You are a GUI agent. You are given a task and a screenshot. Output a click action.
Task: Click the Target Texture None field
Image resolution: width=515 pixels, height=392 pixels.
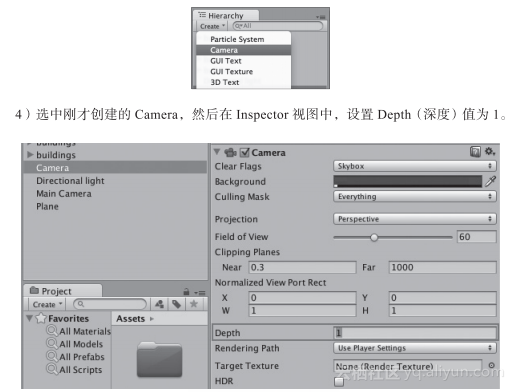point(408,366)
